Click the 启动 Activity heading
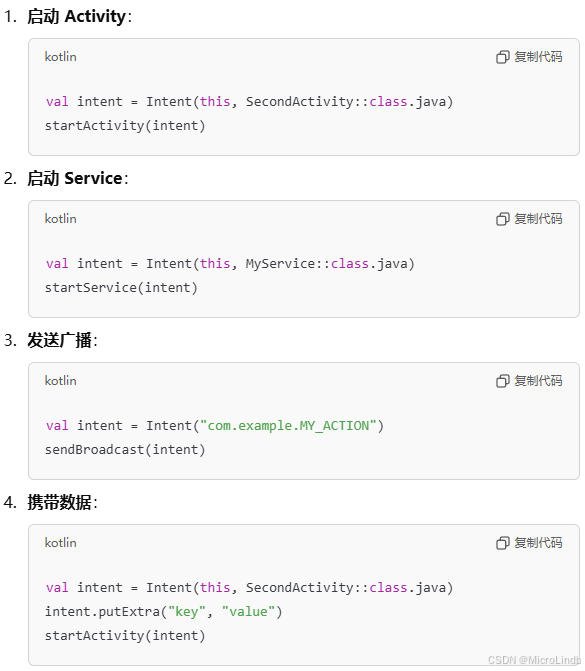Image resolution: width=585 pixels, height=671 pixels. coord(79,17)
